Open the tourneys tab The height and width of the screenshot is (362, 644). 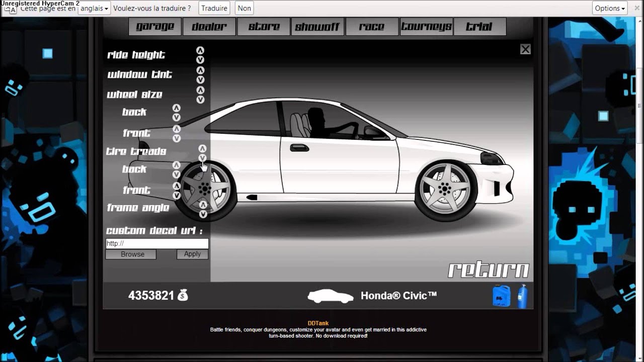coord(426,27)
